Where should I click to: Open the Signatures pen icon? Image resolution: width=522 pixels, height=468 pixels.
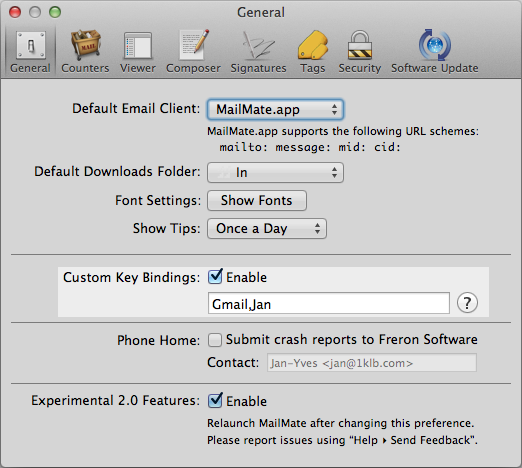[258, 45]
